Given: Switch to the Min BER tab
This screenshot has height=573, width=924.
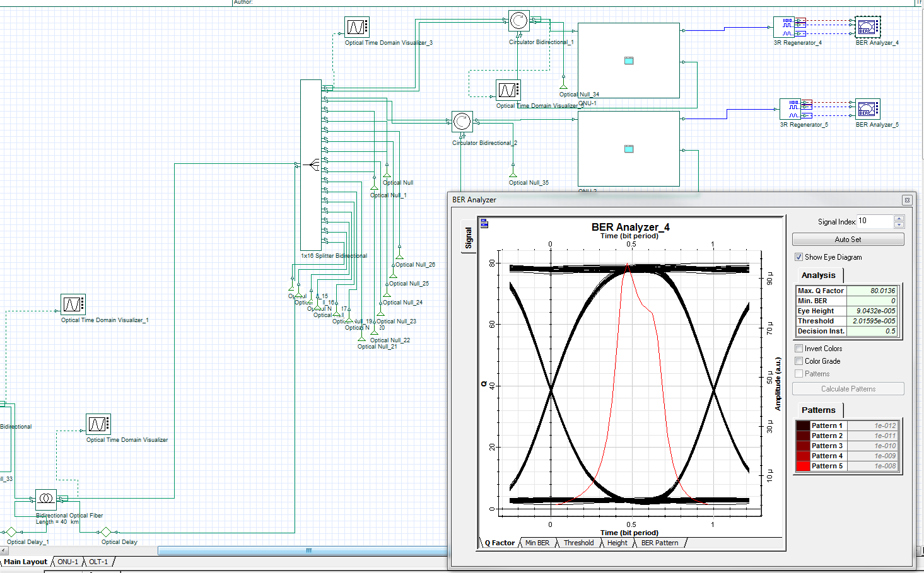Looking at the screenshot, I should [537, 543].
